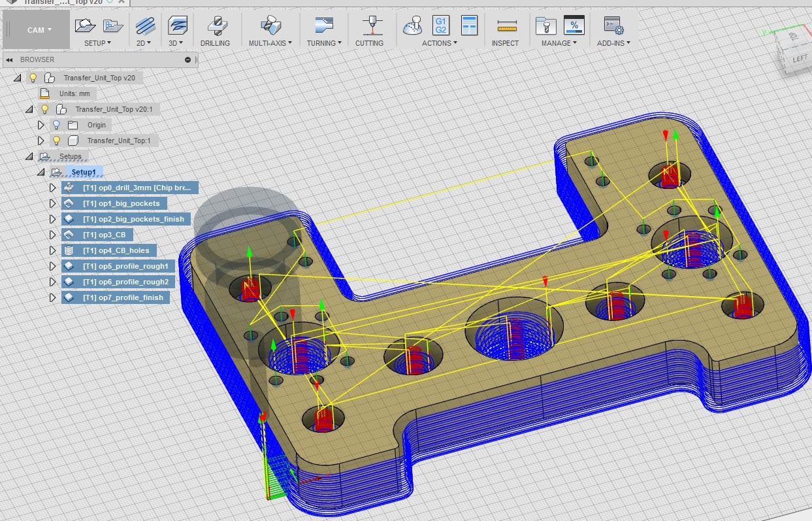
Task: Click the Post Process G1 G2 icon
Action: pyautogui.click(x=441, y=26)
